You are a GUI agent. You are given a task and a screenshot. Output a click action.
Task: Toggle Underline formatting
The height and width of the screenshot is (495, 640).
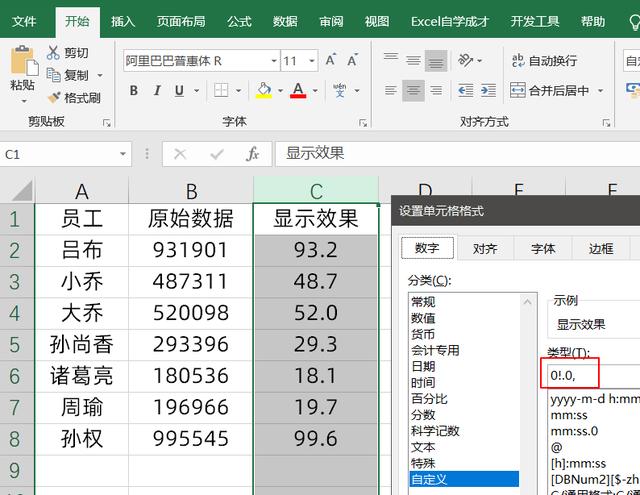coord(179,90)
